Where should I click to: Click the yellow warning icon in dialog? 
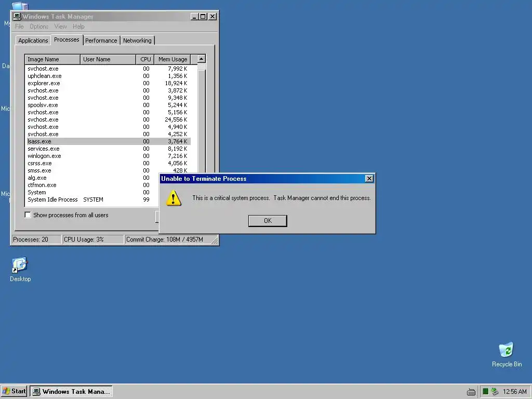point(174,198)
